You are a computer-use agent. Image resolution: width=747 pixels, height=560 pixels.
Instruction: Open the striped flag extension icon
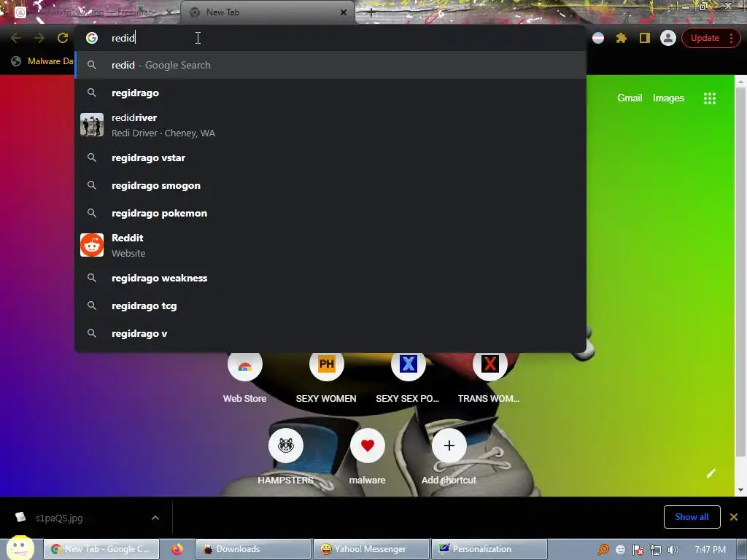pyautogui.click(x=598, y=38)
